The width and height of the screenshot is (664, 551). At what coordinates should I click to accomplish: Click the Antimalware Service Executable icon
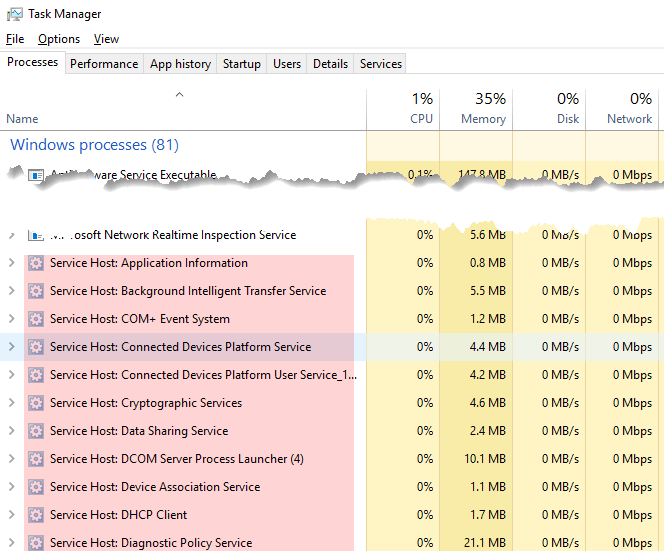(36, 175)
